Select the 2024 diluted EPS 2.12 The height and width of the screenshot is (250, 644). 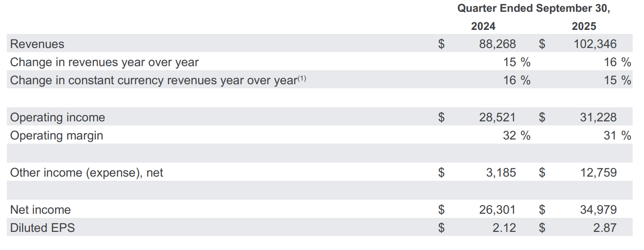[x=504, y=228]
